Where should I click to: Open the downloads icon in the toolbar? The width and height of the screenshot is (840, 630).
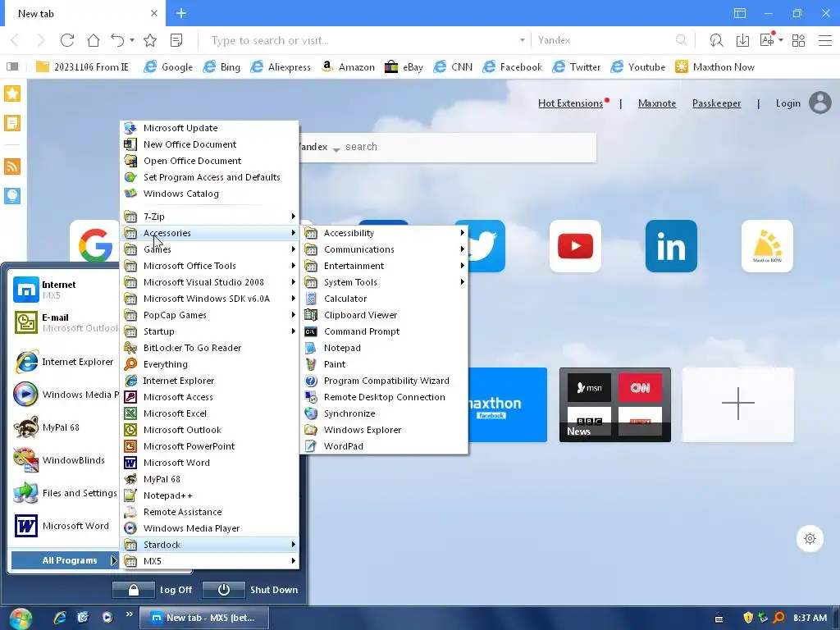click(x=742, y=40)
